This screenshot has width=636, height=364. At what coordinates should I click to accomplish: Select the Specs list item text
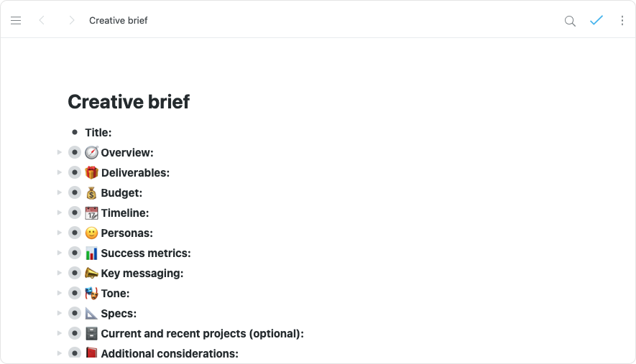tap(119, 314)
